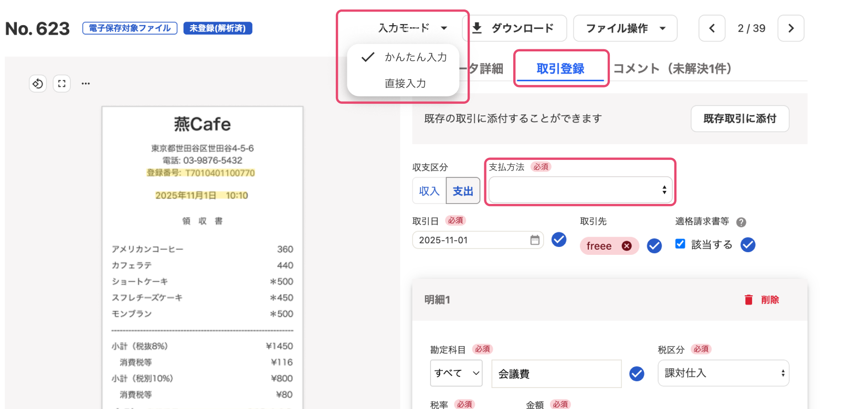
Task: Select 収入 in 収支区分
Action: 429,191
